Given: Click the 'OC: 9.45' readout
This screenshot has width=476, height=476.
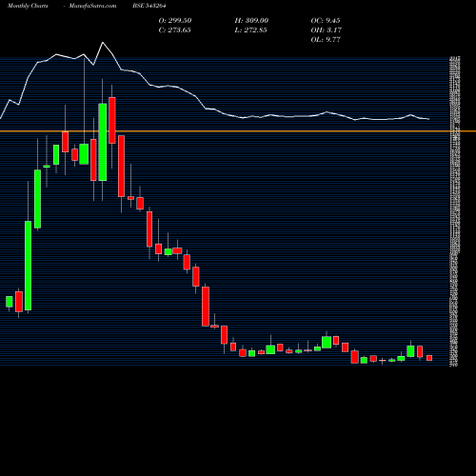Looking at the screenshot, I should point(326,21).
